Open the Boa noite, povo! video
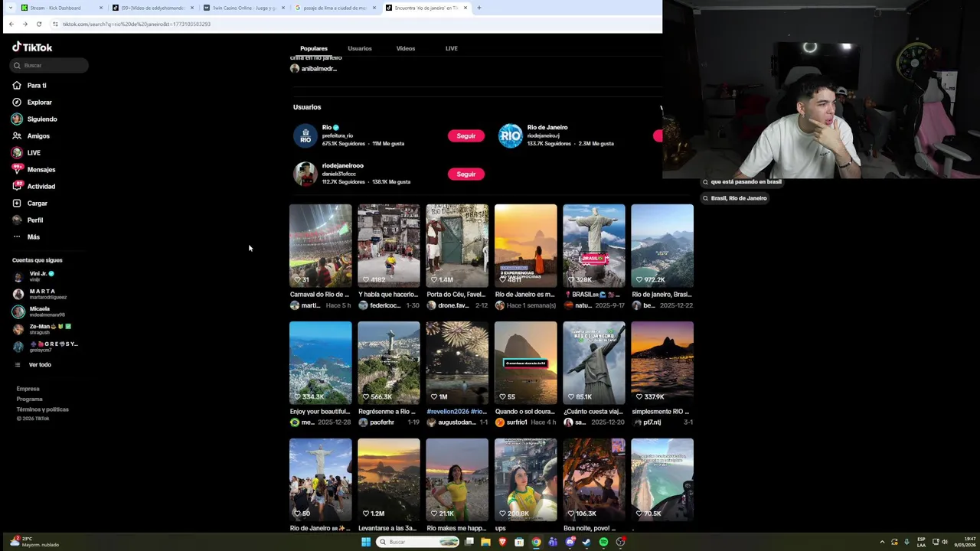This screenshot has width=980, height=551. (594, 480)
